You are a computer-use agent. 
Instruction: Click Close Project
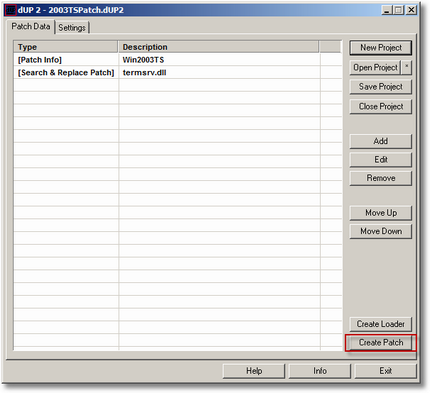[x=381, y=107]
